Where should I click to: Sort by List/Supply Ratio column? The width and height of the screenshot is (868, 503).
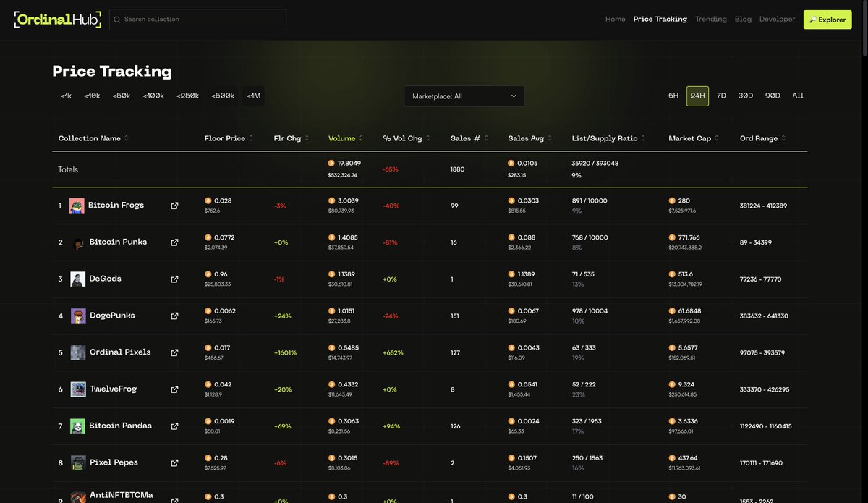(x=609, y=138)
